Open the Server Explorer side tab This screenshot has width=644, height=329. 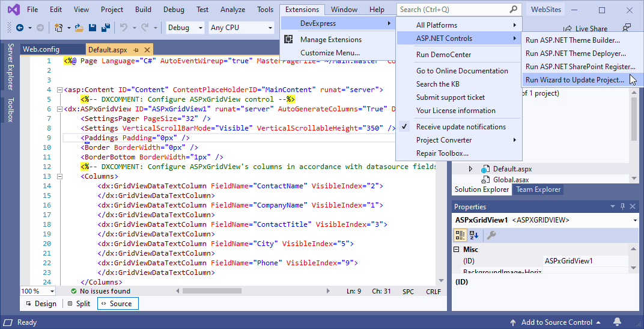(x=10, y=66)
